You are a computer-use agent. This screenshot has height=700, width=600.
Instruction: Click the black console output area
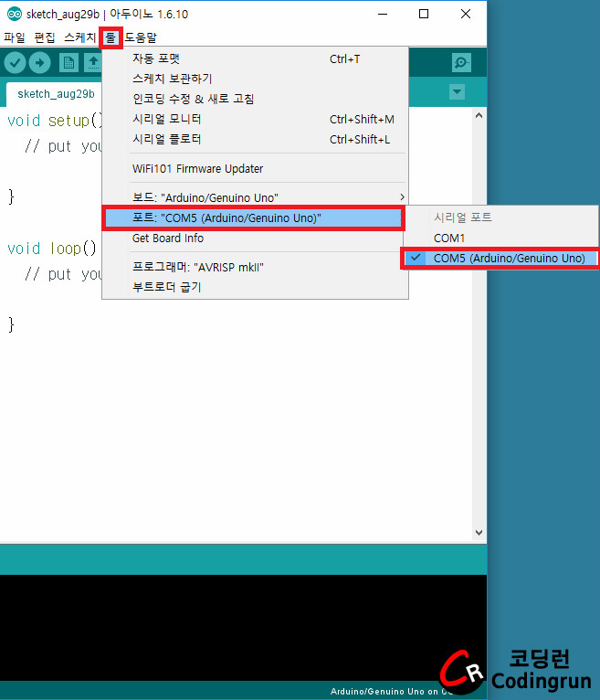coord(243,627)
